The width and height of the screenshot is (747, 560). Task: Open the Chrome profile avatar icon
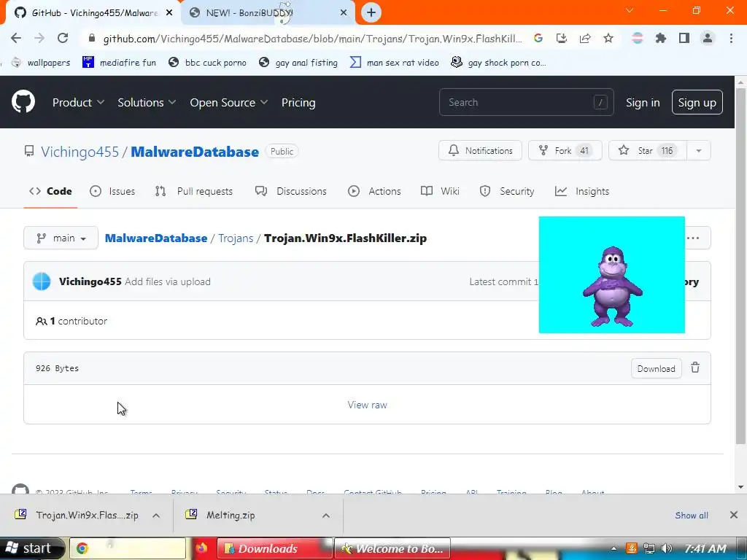[x=708, y=38]
